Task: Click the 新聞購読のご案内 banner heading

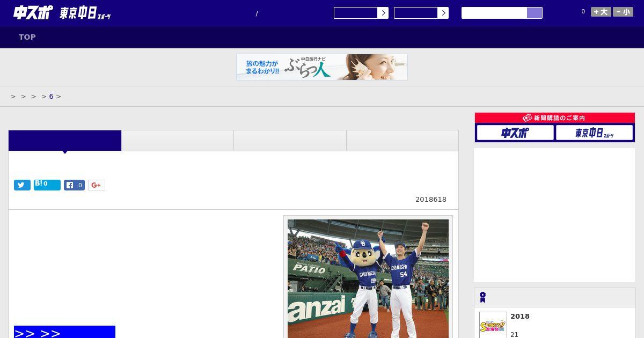Action: click(x=554, y=118)
